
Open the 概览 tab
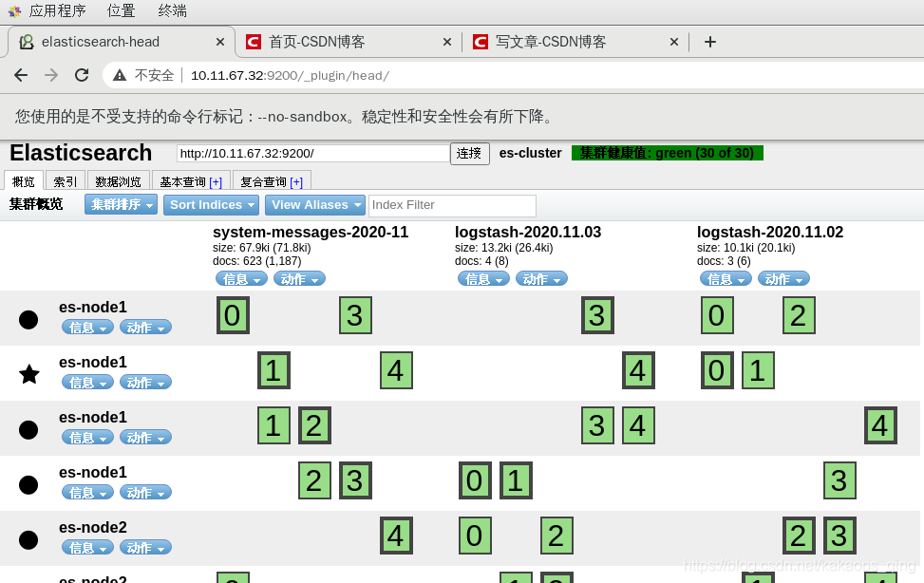coord(24,181)
